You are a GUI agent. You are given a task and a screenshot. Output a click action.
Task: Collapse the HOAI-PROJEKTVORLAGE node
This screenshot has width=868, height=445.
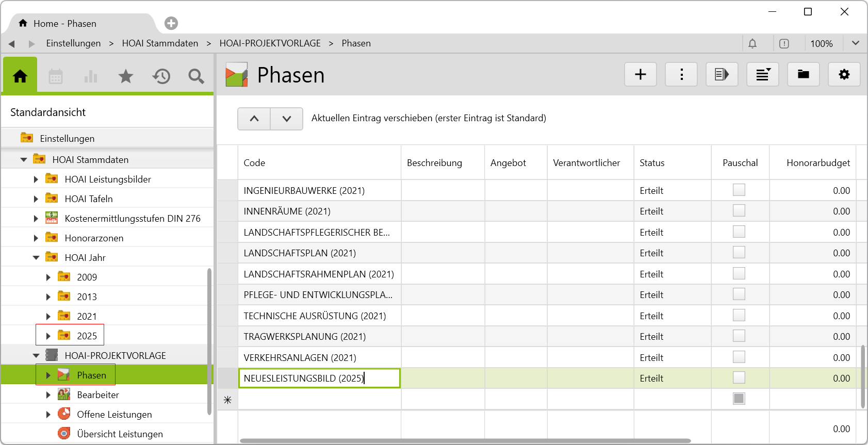click(36, 356)
